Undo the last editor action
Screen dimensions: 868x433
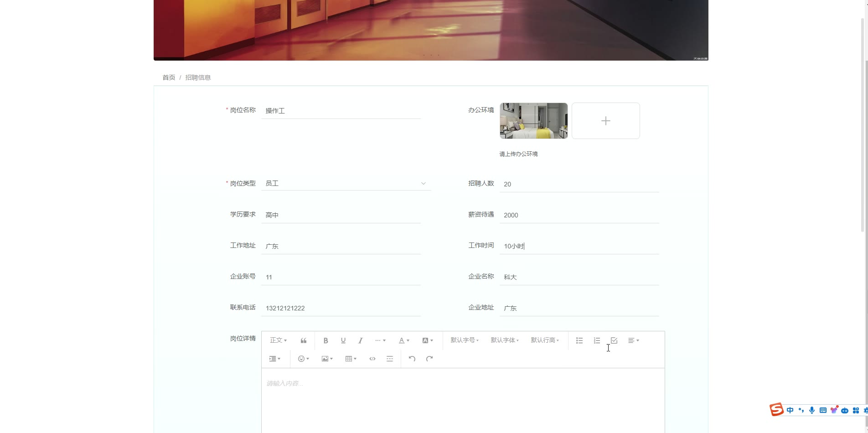(x=412, y=359)
